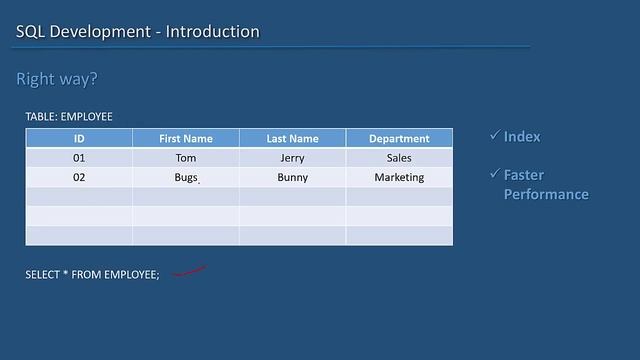Click the '02' ID cell
The image size is (640, 360).
pos(79,177)
